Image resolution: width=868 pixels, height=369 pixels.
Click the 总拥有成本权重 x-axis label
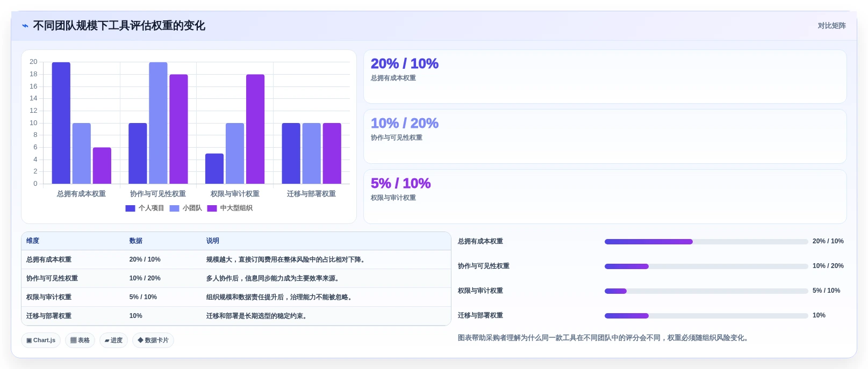coord(81,194)
